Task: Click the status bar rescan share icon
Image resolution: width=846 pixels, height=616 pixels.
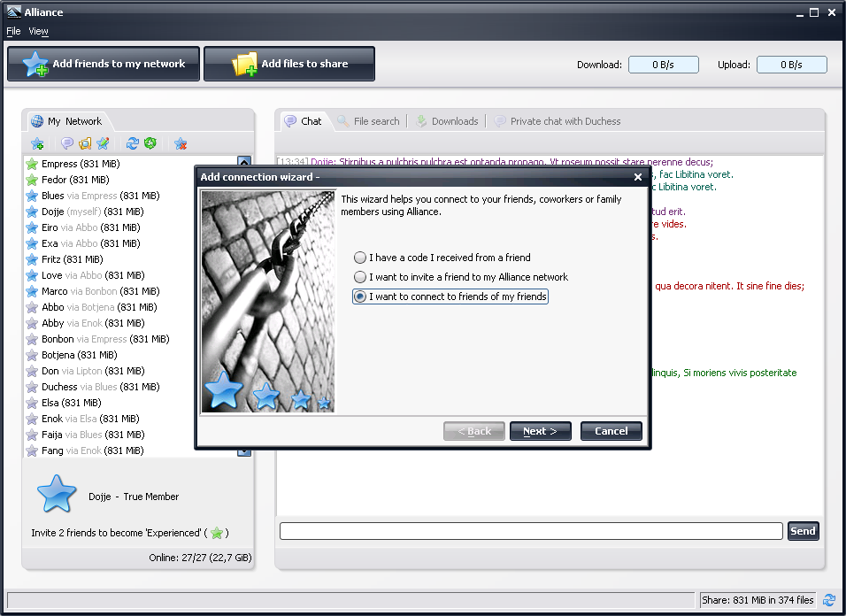Action: [x=828, y=600]
